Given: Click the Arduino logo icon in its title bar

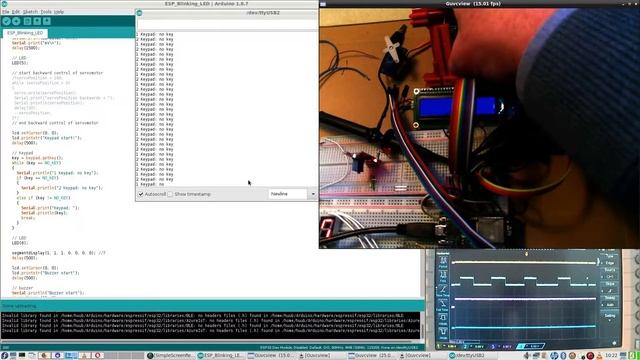Looking at the screenshot, I should click(x=4, y=4).
